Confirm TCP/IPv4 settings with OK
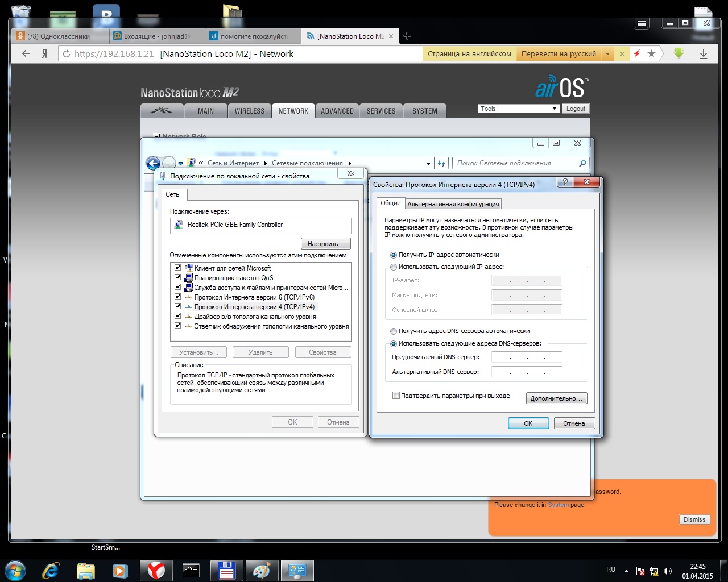This screenshot has width=728, height=582. [528, 423]
